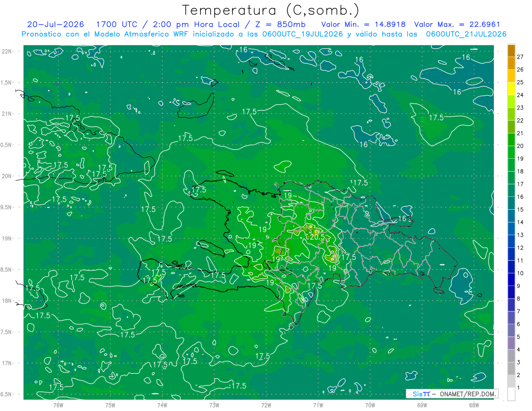Image resolution: width=532 pixels, height=411 pixels.
Task: Click valid-until time "0600UTC_21JUL2026"
Action: pyautogui.click(x=466, y=34)
